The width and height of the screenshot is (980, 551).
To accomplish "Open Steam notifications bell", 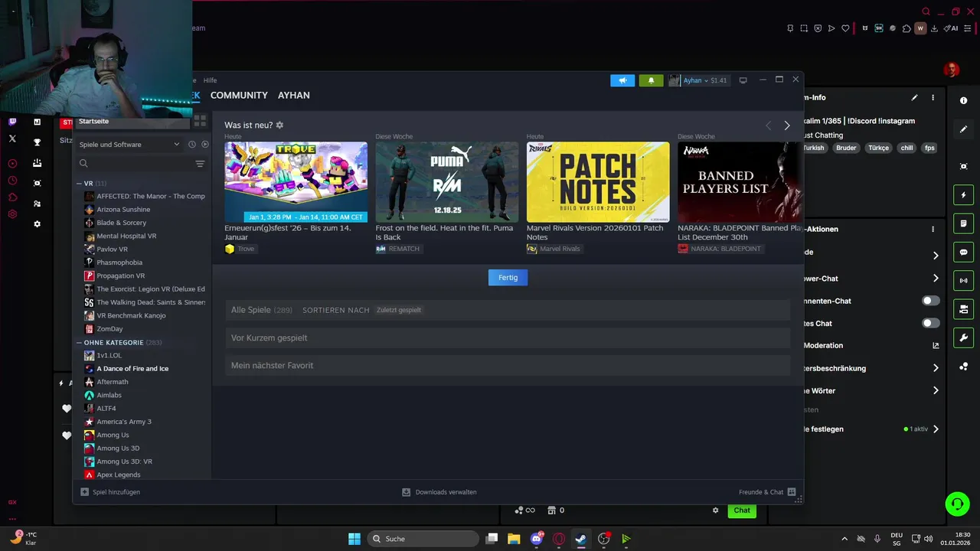I will tap(651, 80).
